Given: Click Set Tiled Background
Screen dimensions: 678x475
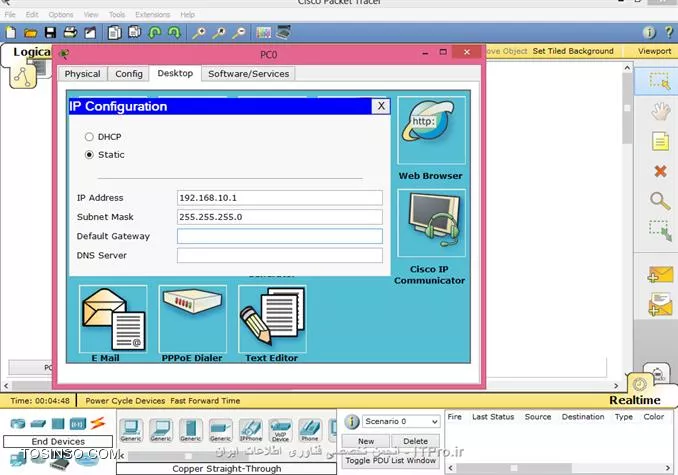Looking at the screenshot, I should [573, 51].
